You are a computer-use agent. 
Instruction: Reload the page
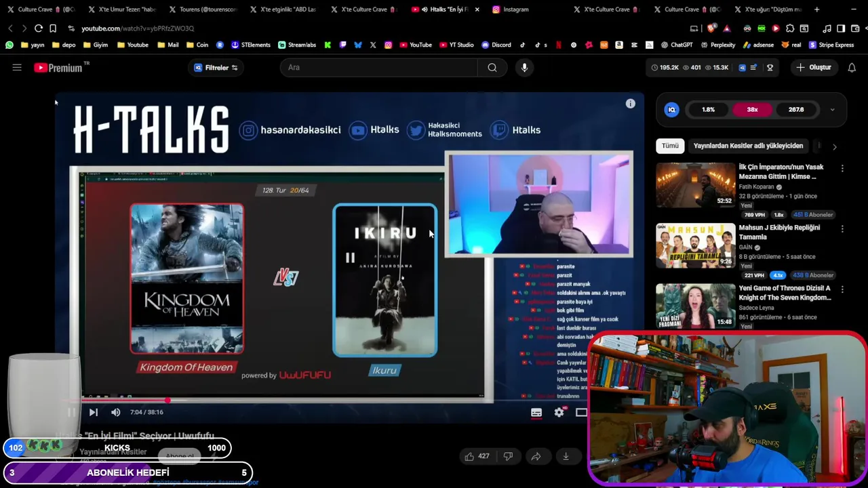click(39, 28)
